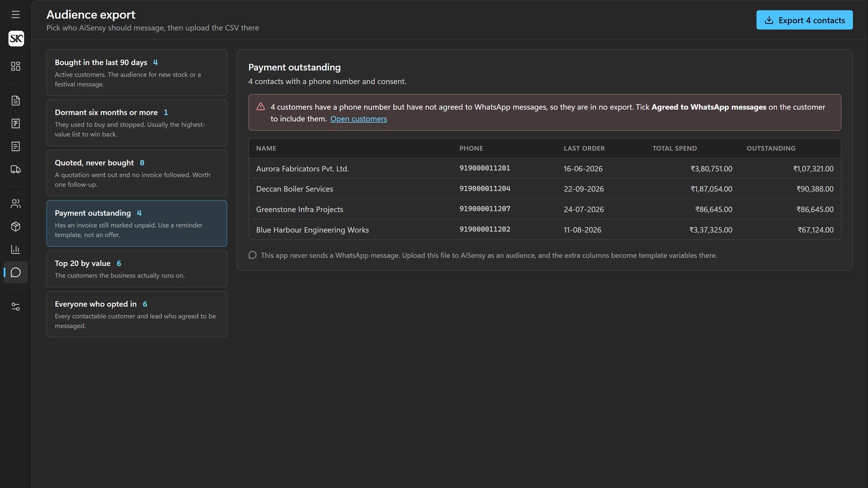Screen dimensions: 868x488
Task: Select the Payment outstanding audience card
Action: [x=137, y=223]
